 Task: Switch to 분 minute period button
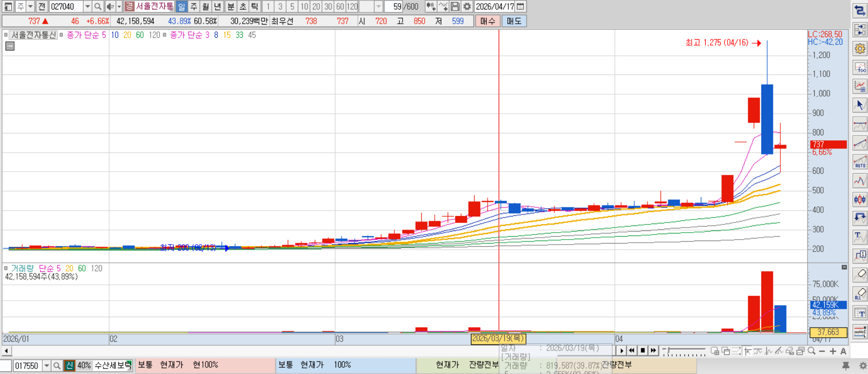tap(231, 7)
